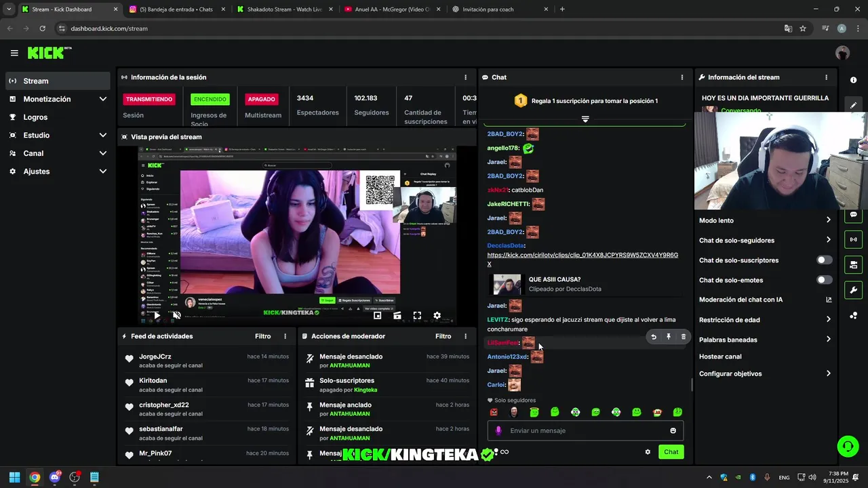
Task: Click the pencil edit icon on right rail
Action: click(x=853, y=105)
